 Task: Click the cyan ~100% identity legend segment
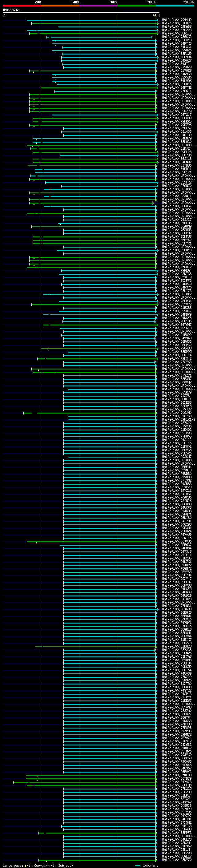(175, 6)
